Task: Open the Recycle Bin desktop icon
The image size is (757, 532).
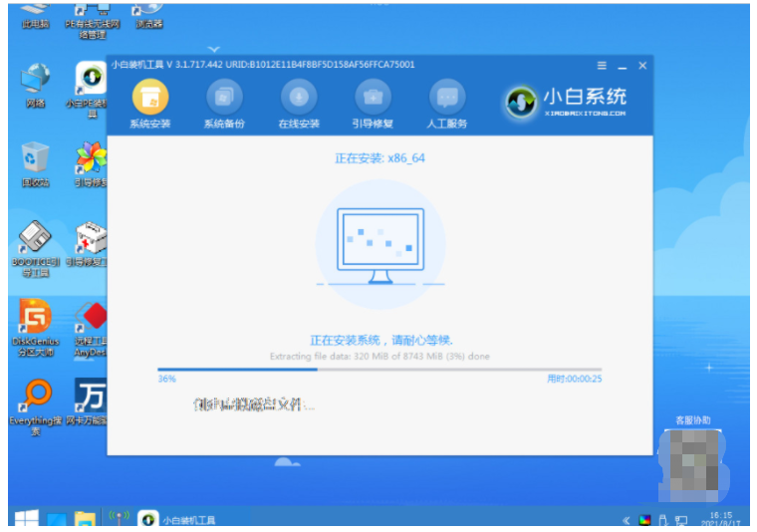Action: [x=35, y=159]
